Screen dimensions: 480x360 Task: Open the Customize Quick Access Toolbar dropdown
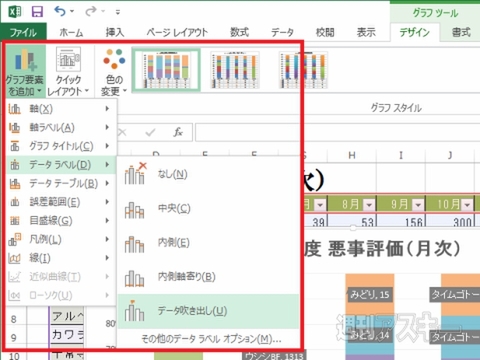(x=117, y=12)
